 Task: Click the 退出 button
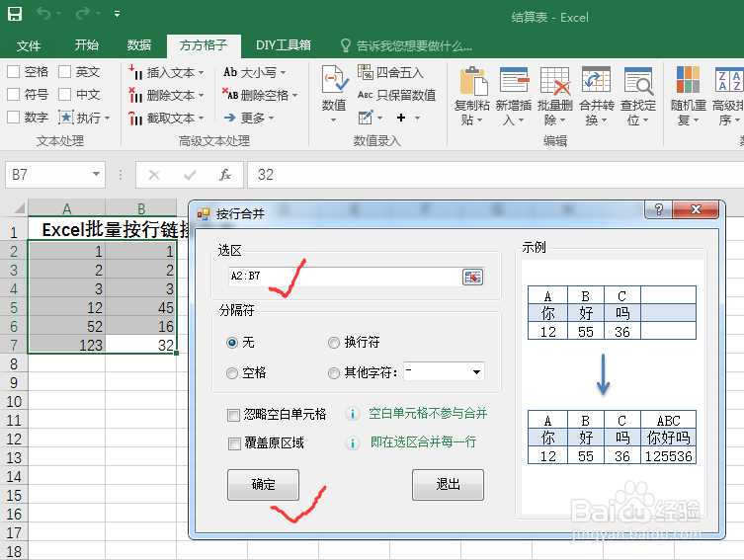448,484
